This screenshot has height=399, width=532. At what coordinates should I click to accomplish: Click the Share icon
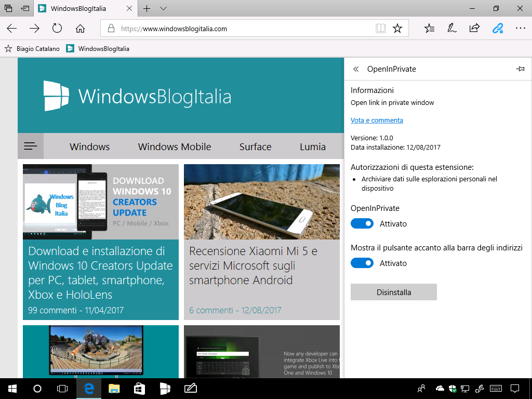point(474,28)
